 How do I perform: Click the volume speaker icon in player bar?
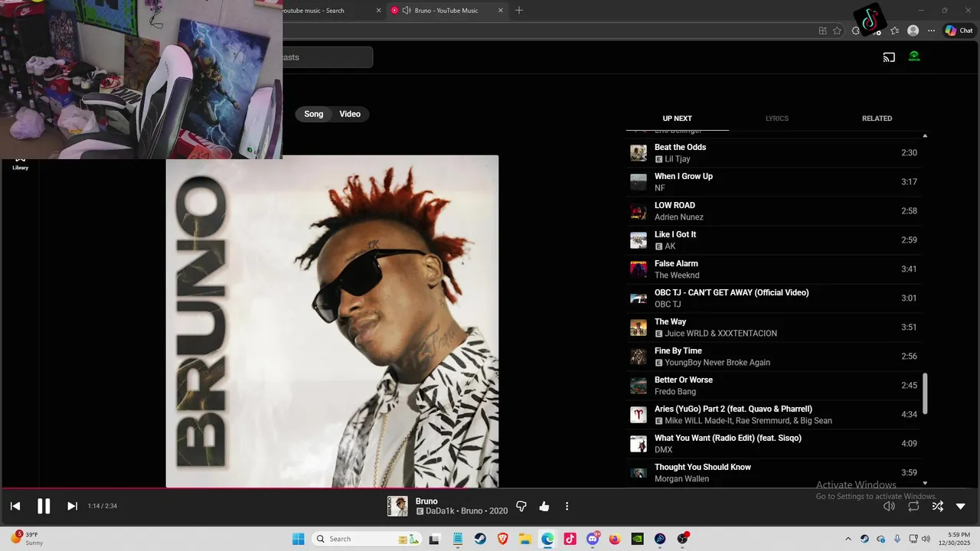[x=889, y=506]
